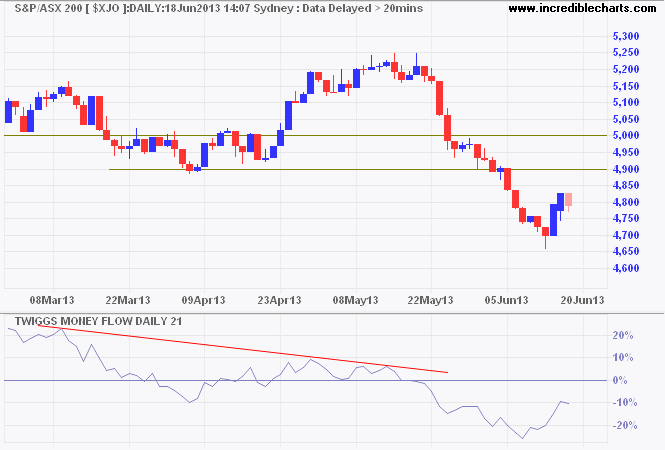Click the 5,100 price axis label

[626, 103]
